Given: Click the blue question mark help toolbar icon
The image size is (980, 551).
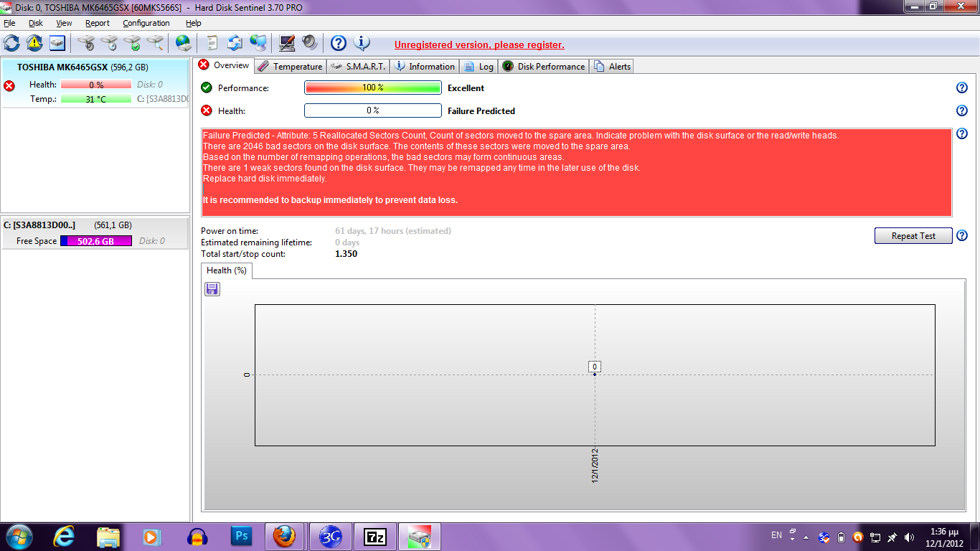Looking at the screenshot, I should pos(339,43).
